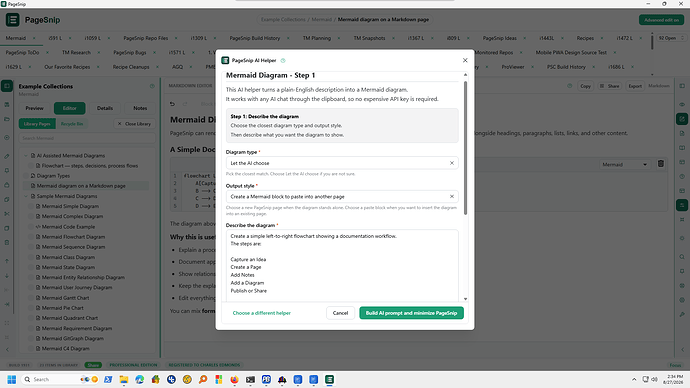The height and width of the screenshot is (388, 690).
Task: Copy the page with Copy button
Action: click(x=585, y=86)
